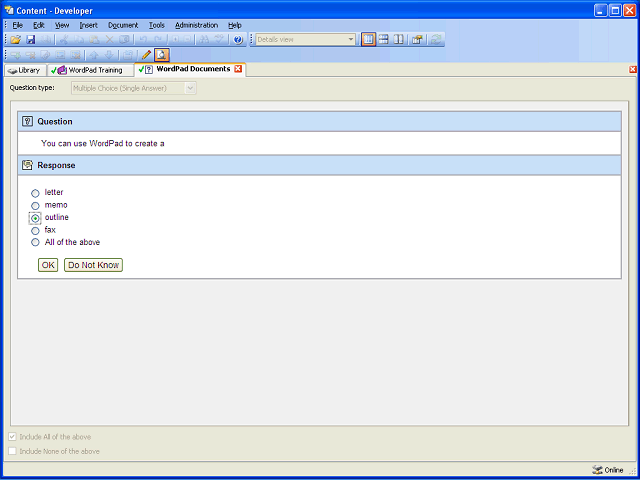Open the Properties pane icon

pos(417,40)
